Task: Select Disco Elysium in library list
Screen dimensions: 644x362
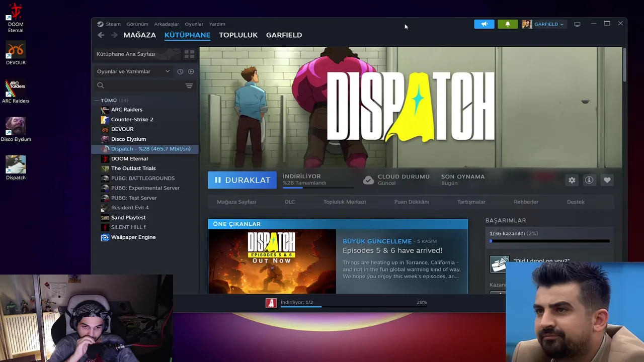Action: click(128, 139)
